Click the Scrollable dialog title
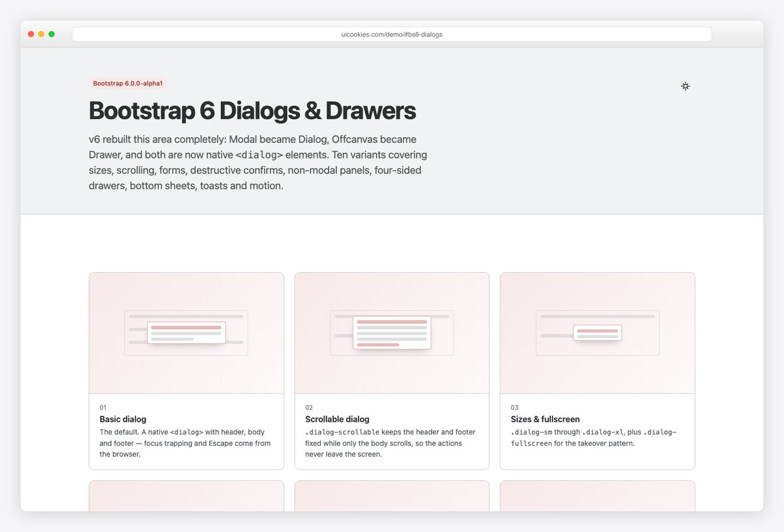 [x=337, y=419]
